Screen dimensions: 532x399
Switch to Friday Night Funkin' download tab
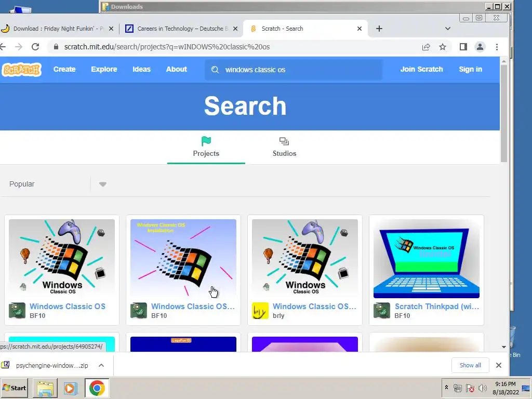pos(58,29)
